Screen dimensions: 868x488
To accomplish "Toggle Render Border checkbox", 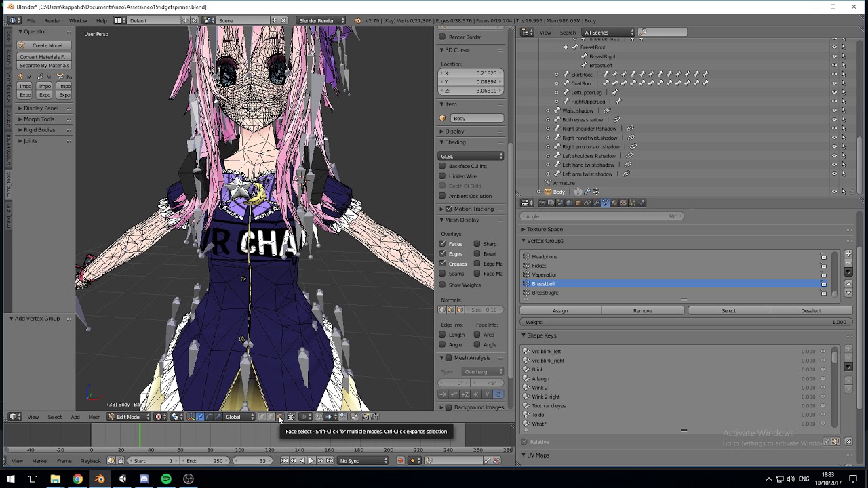I will [x=442, y=37].
